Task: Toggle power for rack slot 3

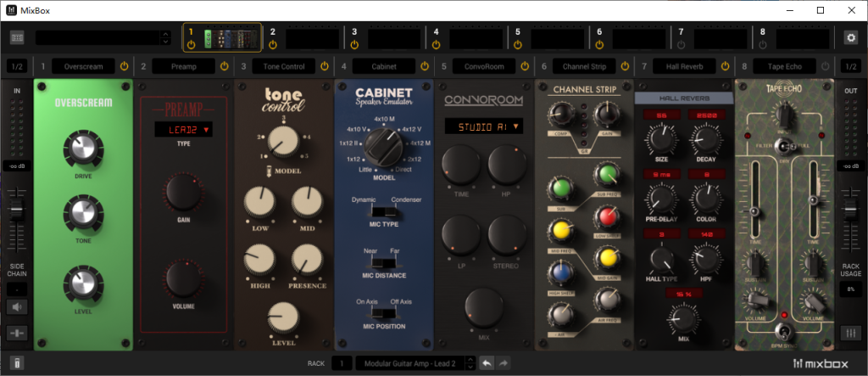Action: click(355, 44)
